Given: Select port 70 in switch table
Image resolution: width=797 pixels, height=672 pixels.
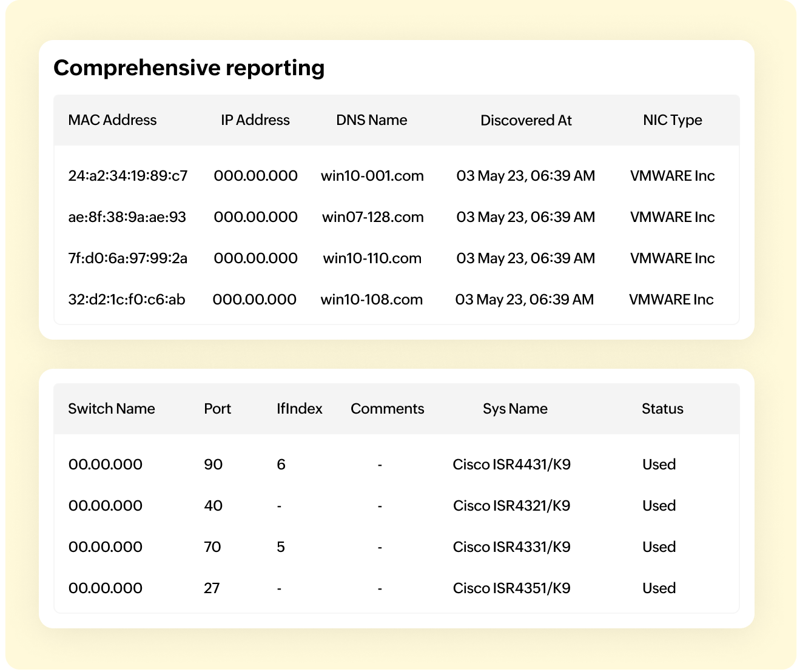Looking at the screenshot, I should tap(212, 547).
